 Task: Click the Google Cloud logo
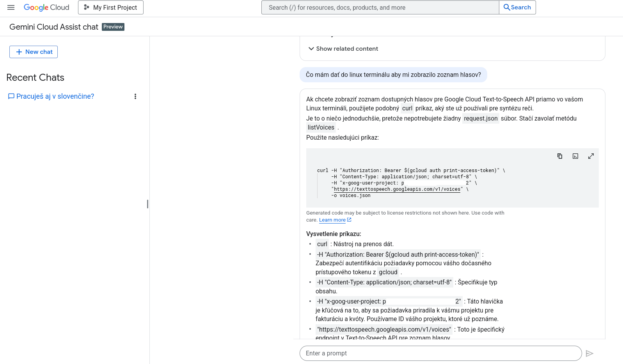[46, 7]
